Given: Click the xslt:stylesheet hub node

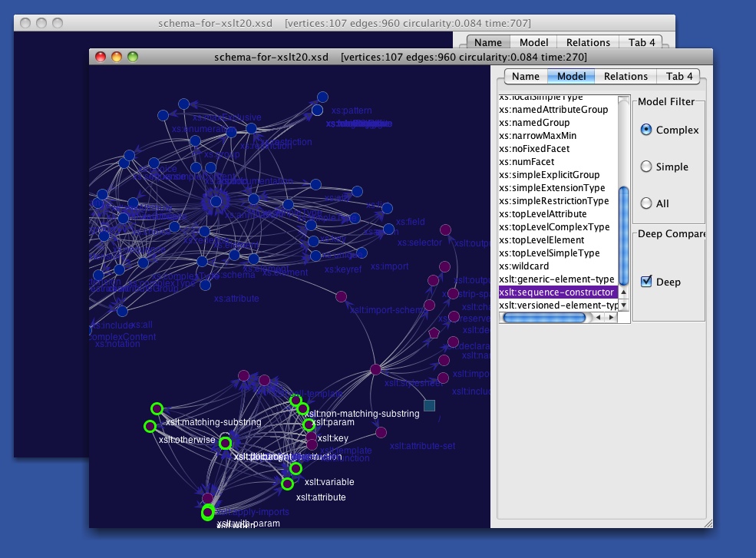Looking at the screenshot, I should tap(375, 370).
